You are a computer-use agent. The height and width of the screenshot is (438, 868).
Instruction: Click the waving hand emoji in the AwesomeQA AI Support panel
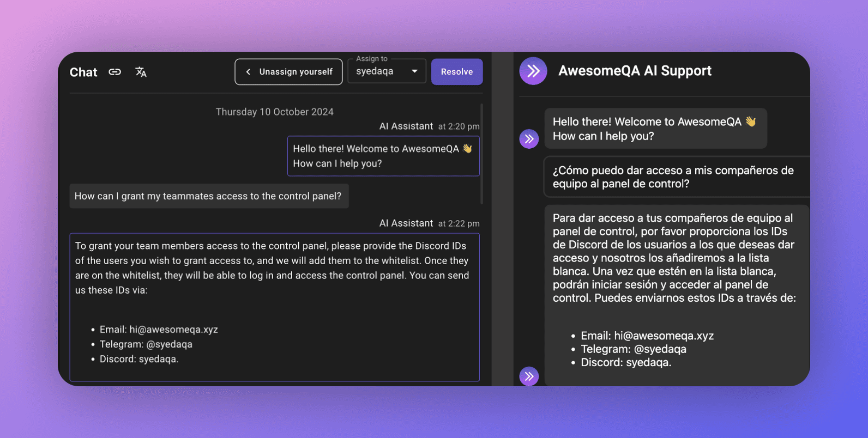click(x=751, y=121)
